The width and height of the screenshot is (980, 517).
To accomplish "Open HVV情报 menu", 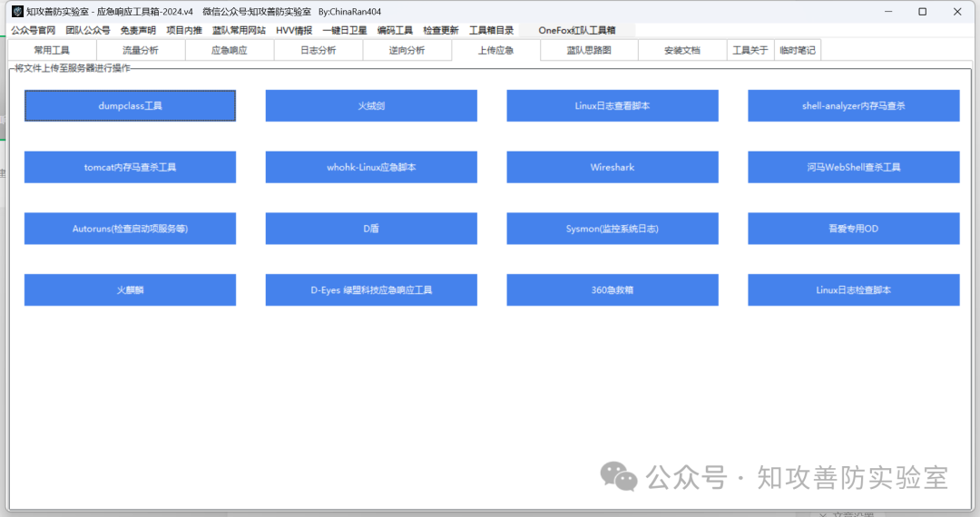I will tap(294, 30).
